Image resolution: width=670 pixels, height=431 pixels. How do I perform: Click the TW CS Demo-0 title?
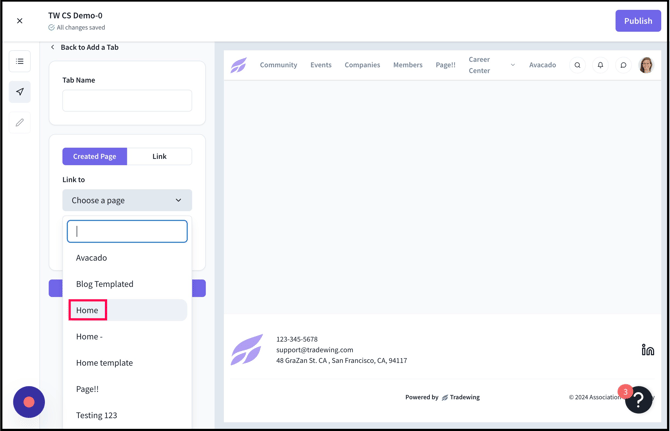click(x=75, y=15)
